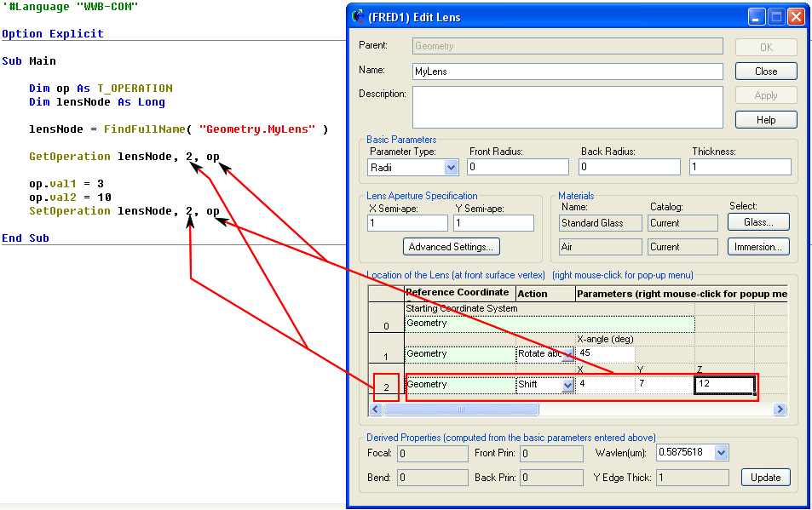Close the Edit Lens window with the red X
The height and width of the screenshot is (510, 812).
[x=796, y=16]
